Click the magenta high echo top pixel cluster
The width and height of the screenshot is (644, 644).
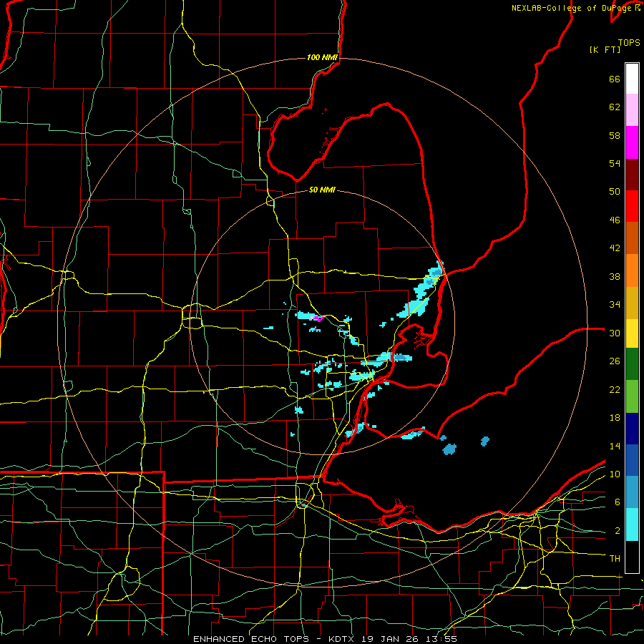(x=318, y=318)
